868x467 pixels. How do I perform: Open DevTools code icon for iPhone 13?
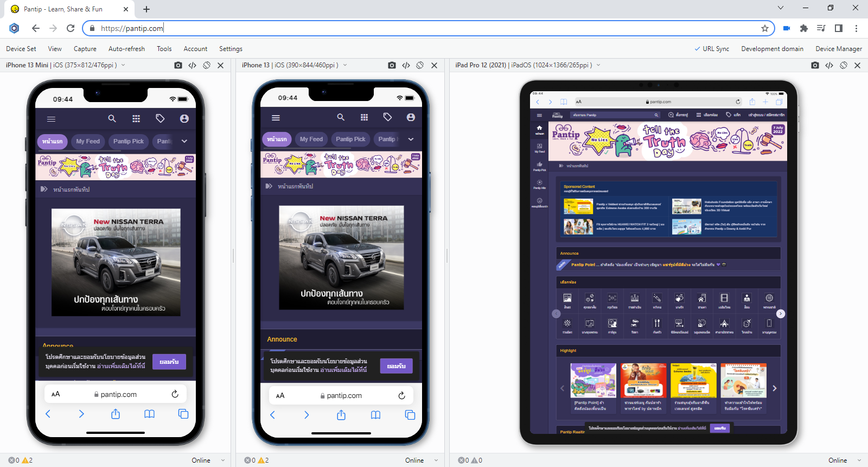406,65
